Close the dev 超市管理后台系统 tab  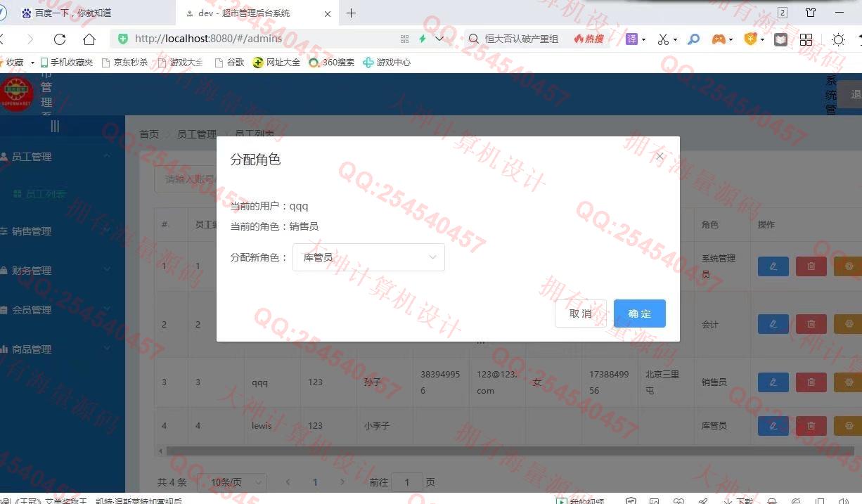(328, 13)
